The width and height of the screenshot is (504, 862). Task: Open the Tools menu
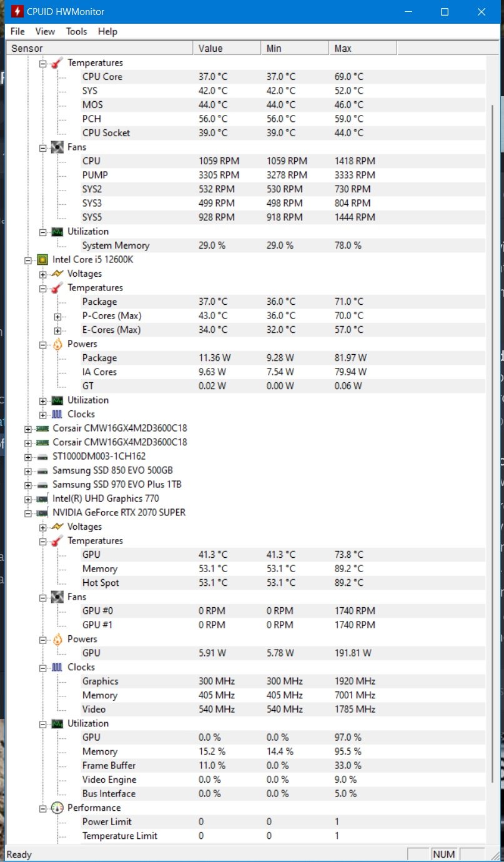click(77, 31)
